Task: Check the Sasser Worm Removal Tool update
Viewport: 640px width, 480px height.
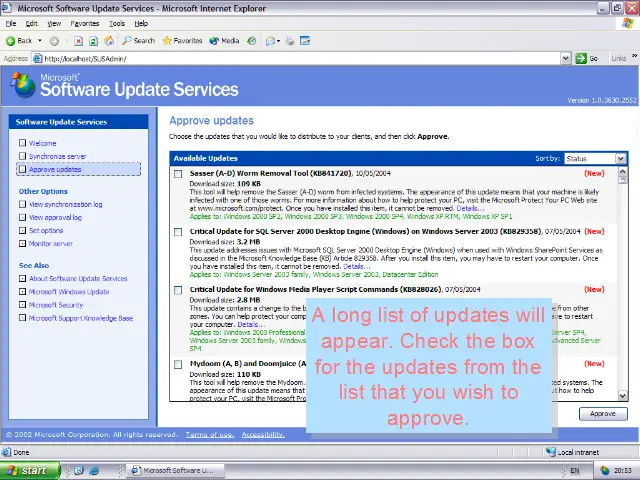Action: (178, 174)
